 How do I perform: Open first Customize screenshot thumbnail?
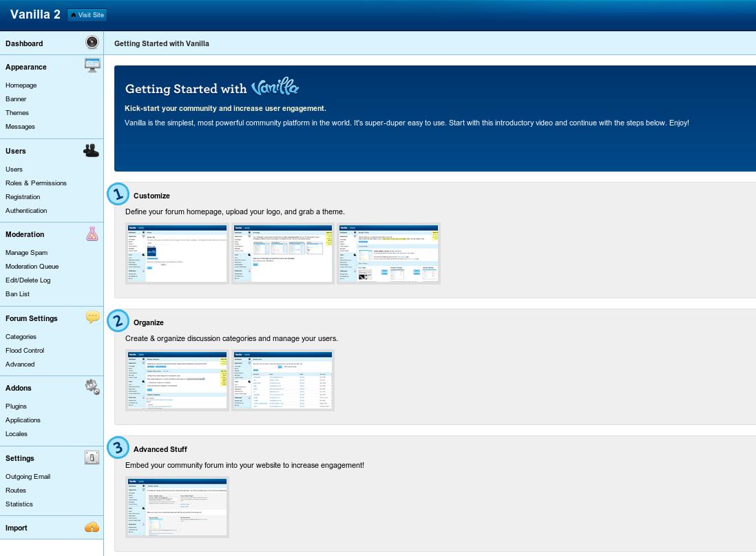coord(177,254)
